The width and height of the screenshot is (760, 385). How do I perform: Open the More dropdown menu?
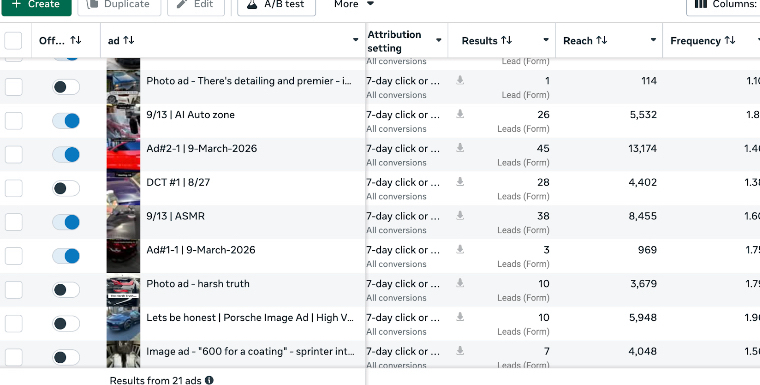coord(354,4)
